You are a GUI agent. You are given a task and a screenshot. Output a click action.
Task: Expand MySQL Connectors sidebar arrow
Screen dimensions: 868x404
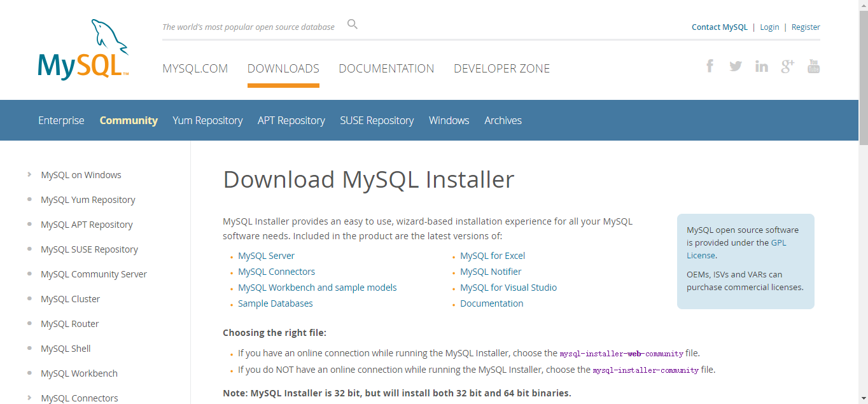(x=29, y=398)
